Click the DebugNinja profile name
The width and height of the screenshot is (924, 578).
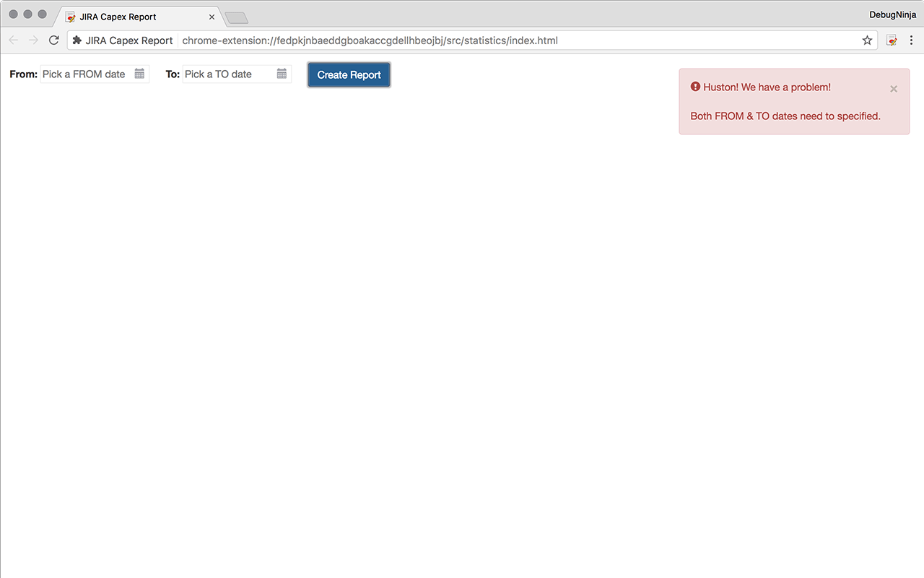(892, 14)
